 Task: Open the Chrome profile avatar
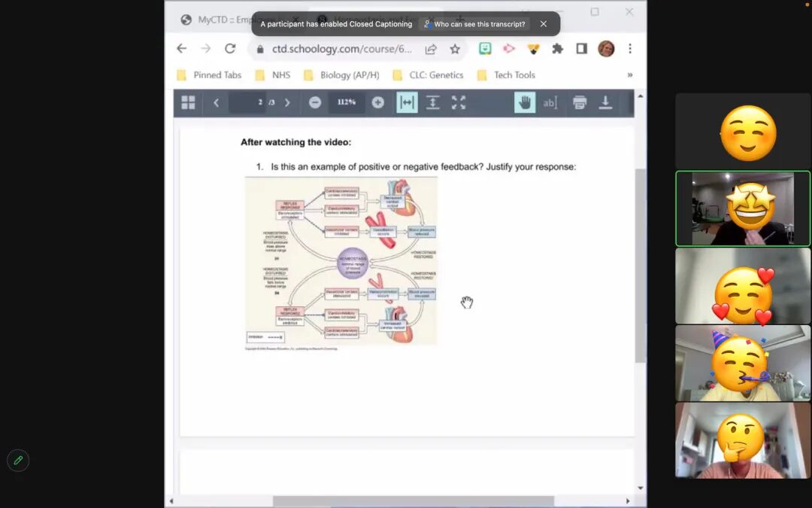tap(606, 49)
